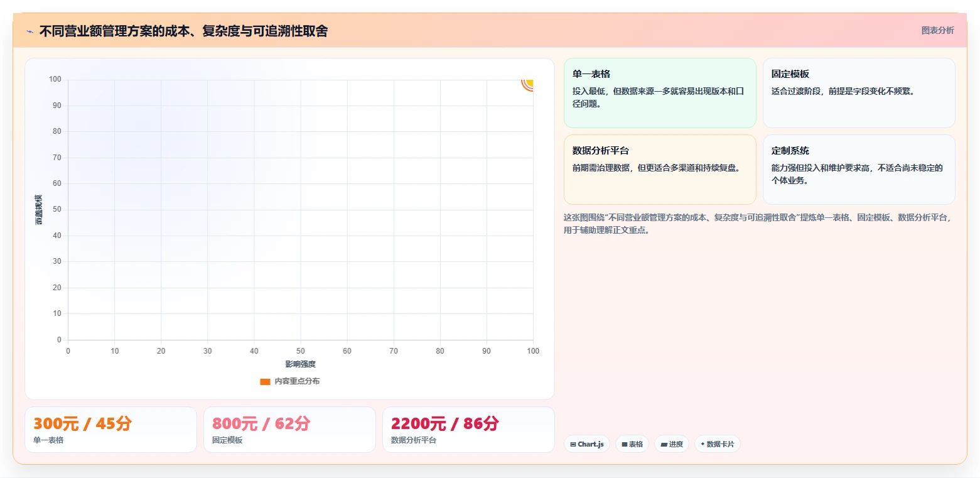Image resolution: width=980 pixels, height=478 pixels.
Task: Click the 300元 / 45分 value
Action: tap(83, 423)
